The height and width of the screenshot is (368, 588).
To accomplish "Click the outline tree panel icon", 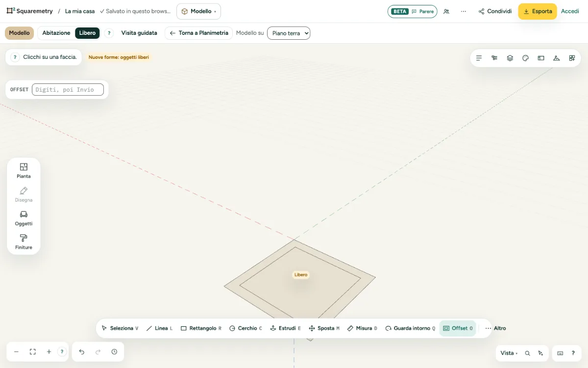I will coord(494,58).
